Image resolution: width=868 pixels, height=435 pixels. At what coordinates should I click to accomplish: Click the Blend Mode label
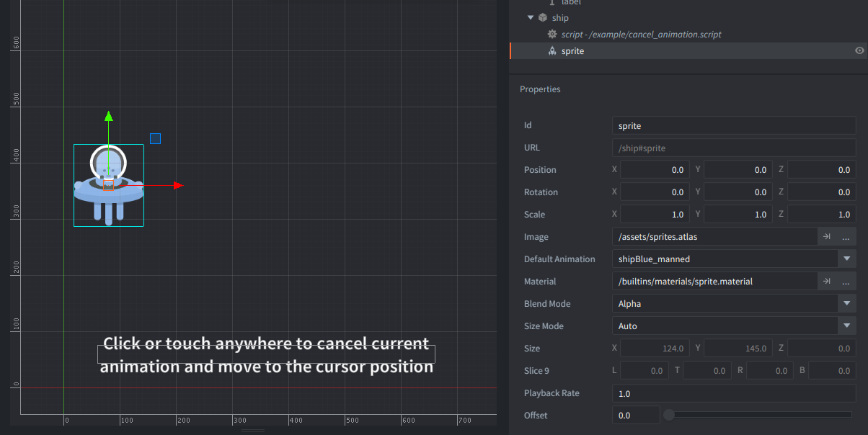coord(548,304)
